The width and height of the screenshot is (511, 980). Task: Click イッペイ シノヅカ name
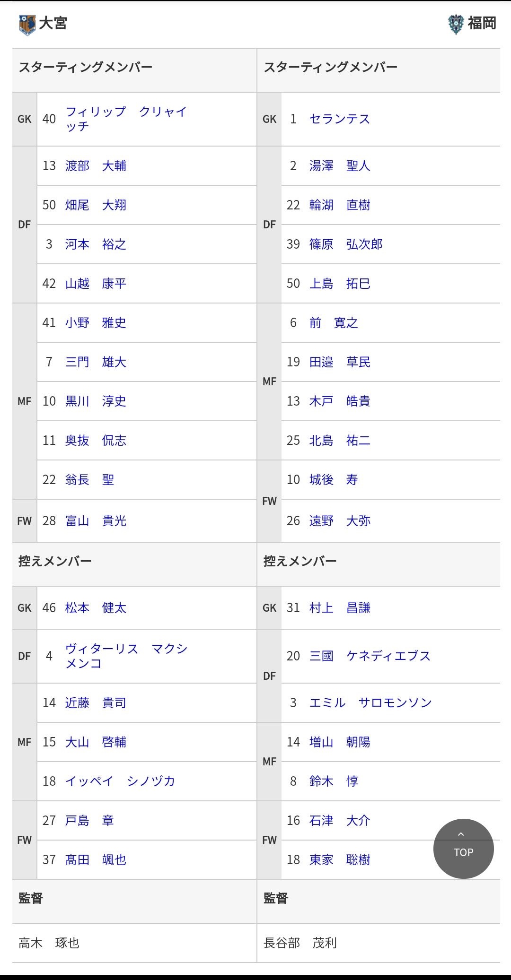(x=120, y=781)
